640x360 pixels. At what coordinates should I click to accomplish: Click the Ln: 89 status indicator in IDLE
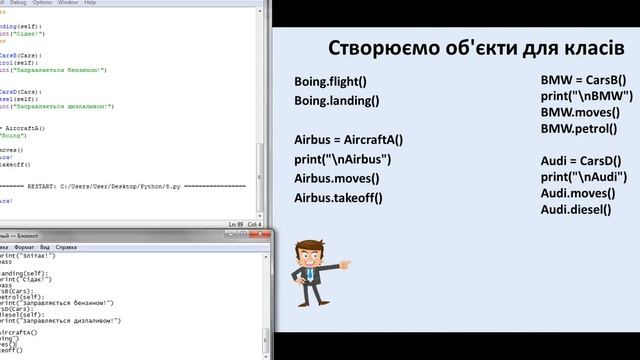tap(236, 224)
